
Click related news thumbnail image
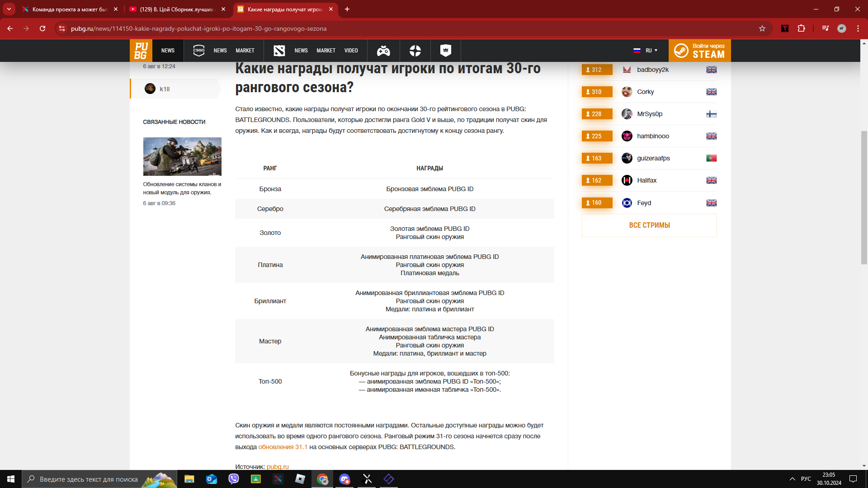click(x=182, y=156)
